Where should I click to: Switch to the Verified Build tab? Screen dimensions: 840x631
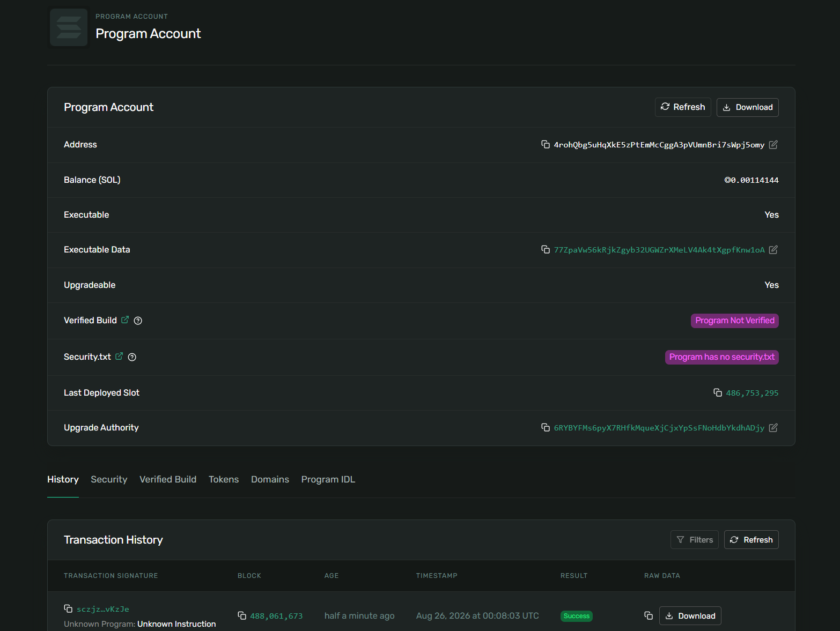point(168,479)
